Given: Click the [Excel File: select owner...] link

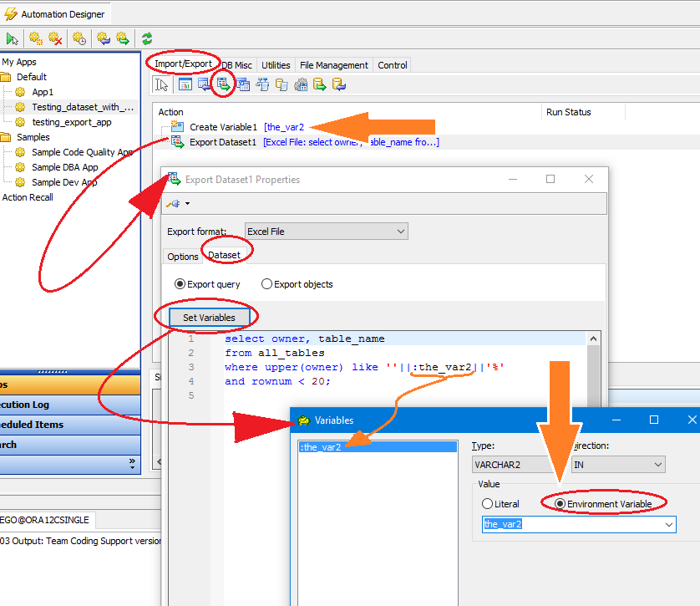Looking at the screenshot, I should (351, 142).
